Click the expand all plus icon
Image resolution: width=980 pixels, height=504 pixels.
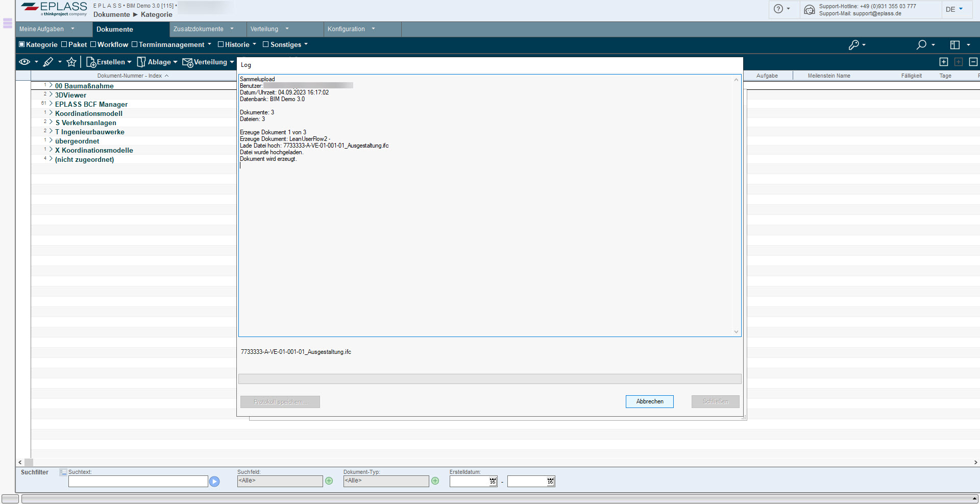[944, 62]
